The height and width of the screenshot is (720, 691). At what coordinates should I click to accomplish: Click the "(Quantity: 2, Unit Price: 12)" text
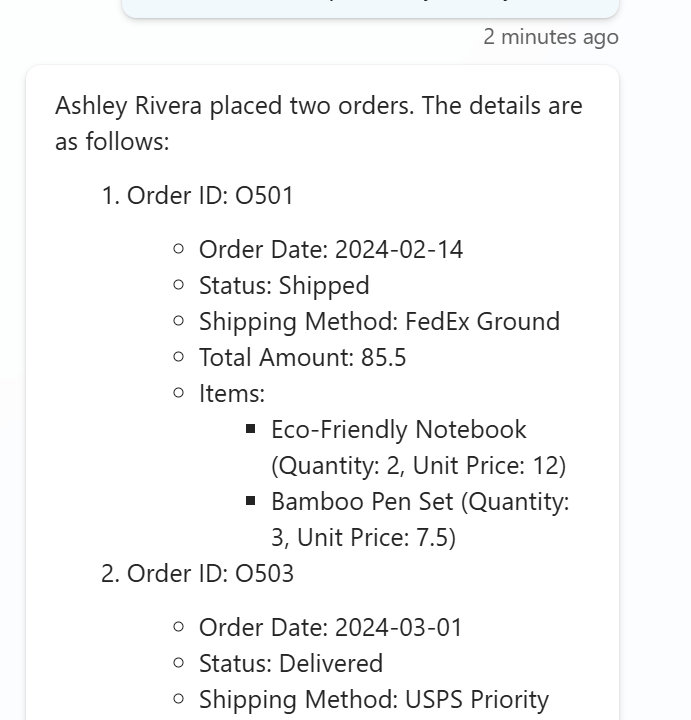(x=418, y=465)
